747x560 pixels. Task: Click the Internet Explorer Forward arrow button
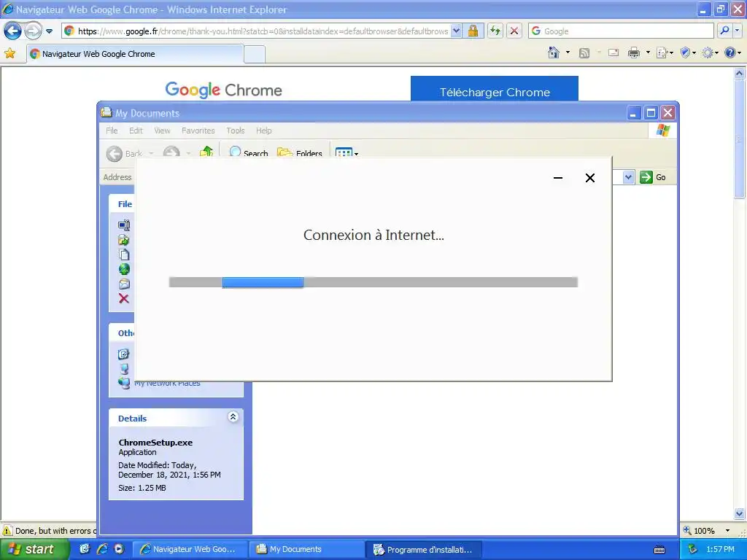[x=33, y=31]
